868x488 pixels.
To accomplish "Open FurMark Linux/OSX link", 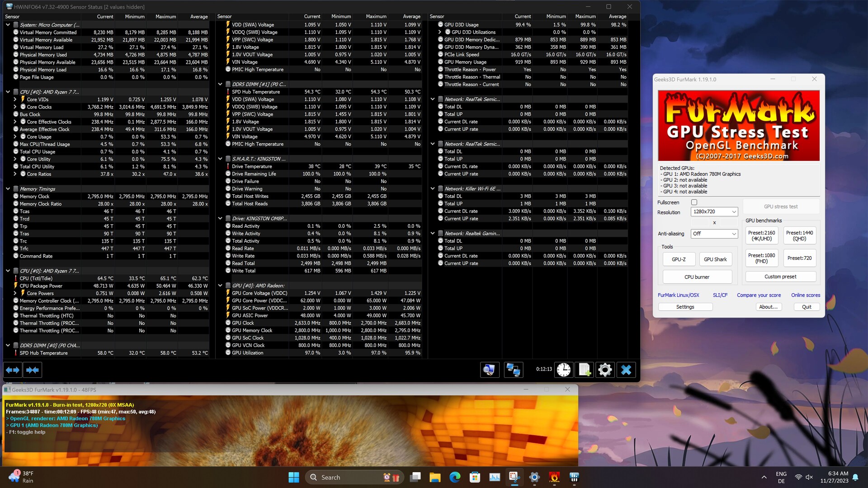I will 678,295.
